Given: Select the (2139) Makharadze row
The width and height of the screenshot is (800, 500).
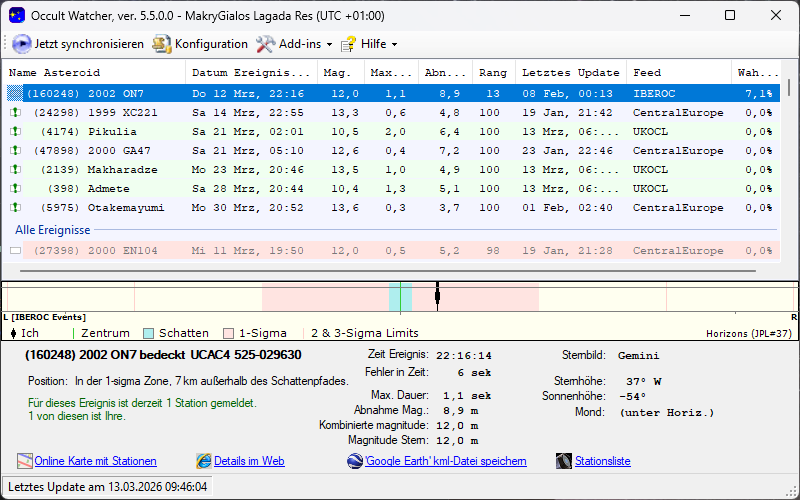Looking at the screenshot, I should pyautogui.click(x=391, y=169).
